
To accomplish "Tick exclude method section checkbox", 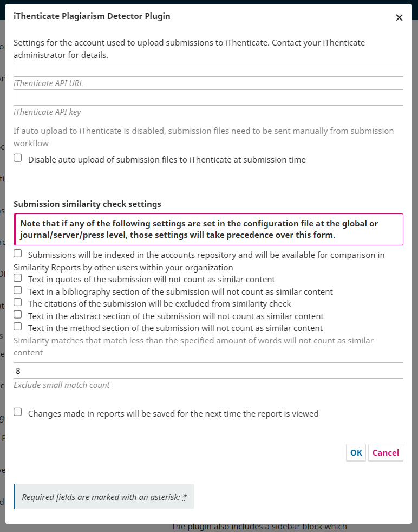I will pos(18,327).
